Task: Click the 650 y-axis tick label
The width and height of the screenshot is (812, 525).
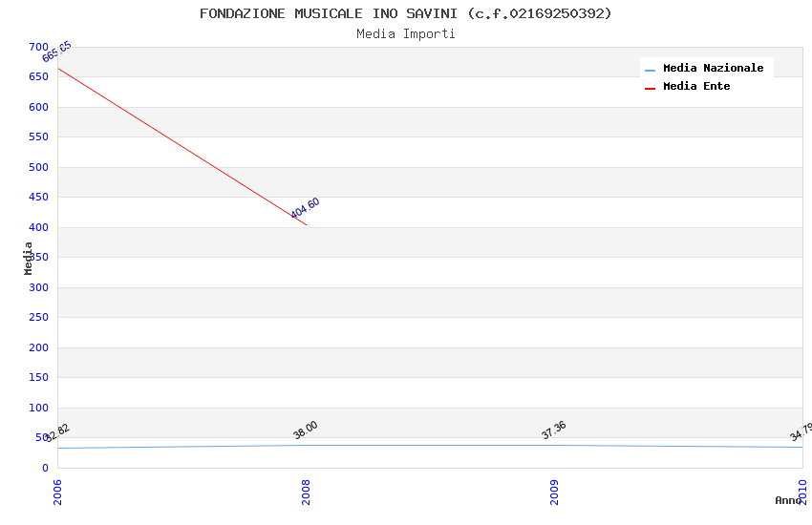Action: pyautogui.click(x=39, y=76)
